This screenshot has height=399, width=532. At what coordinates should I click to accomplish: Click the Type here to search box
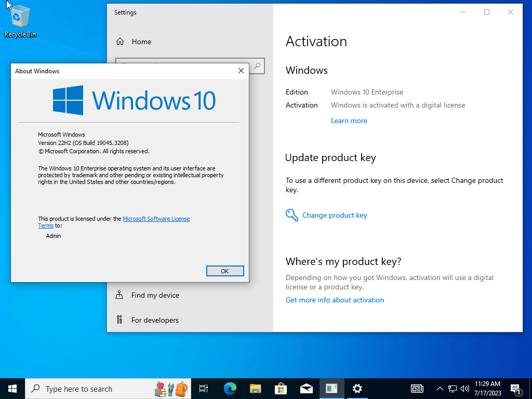click(x=108, y=389)
